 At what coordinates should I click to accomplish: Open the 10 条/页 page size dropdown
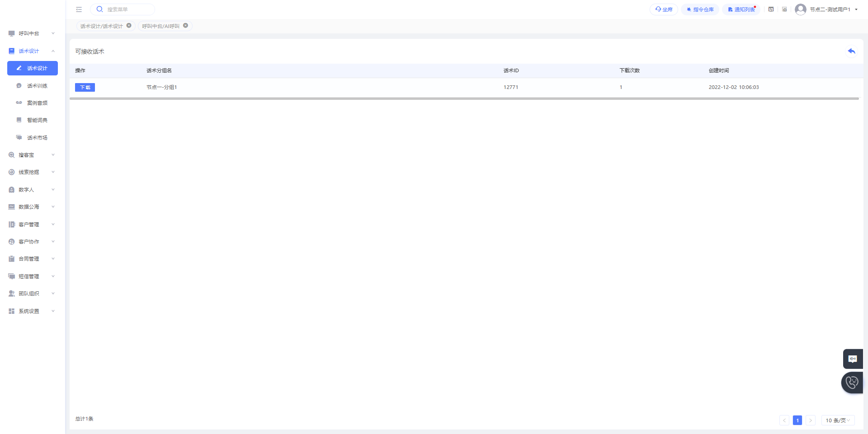(x=838, y=420)
